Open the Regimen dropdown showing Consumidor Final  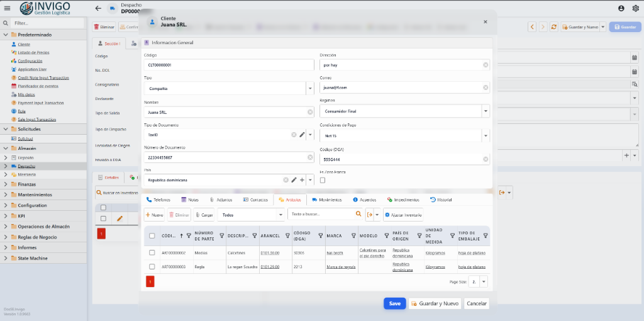(486, 111)
